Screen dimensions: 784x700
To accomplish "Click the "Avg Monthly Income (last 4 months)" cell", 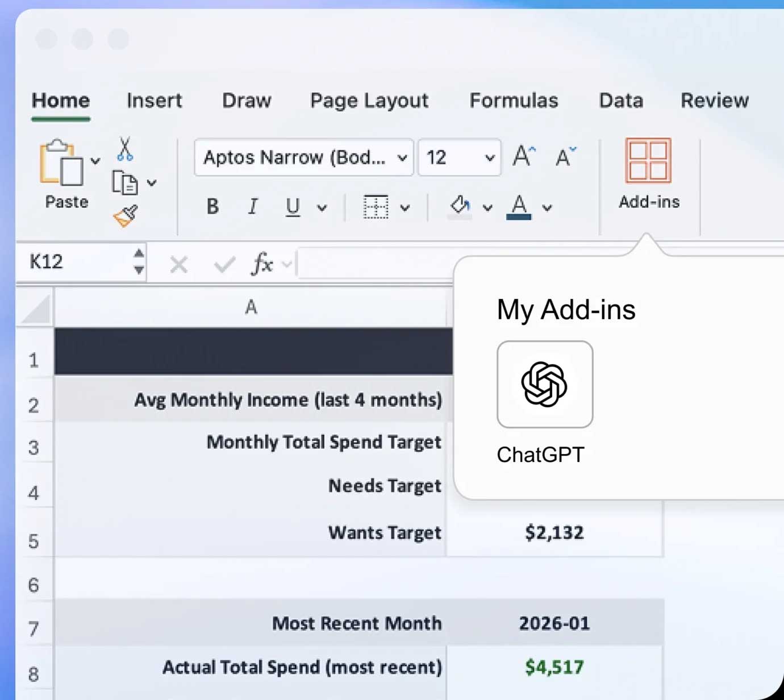I will pos(251,399).
